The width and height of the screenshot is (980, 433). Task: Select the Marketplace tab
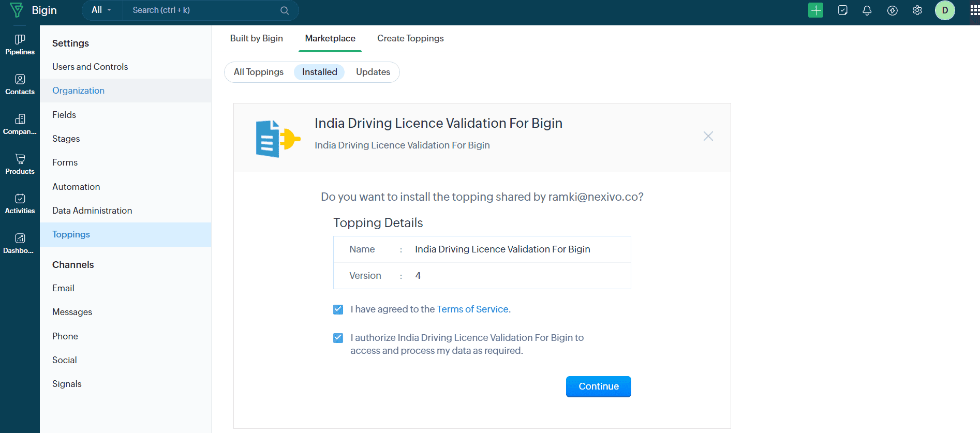click(x=330, y=38)
